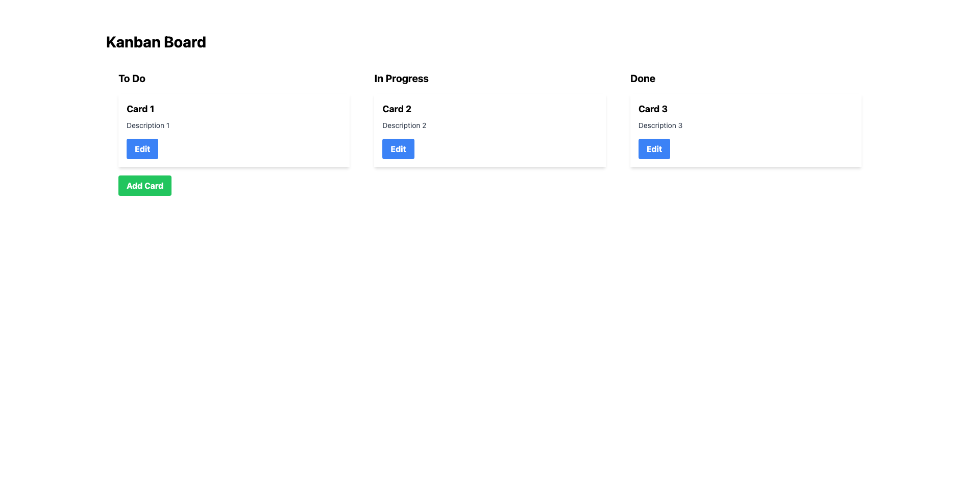
Task: Click the Card 3 title text
Action: (x=652, y=109)
